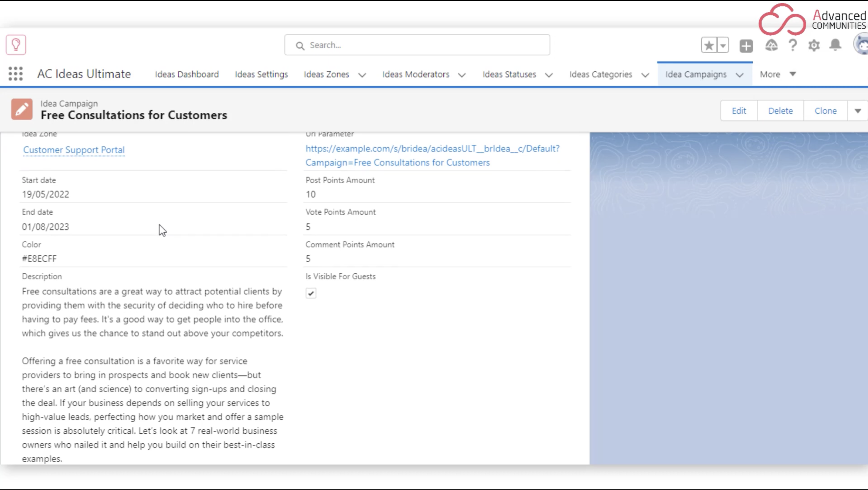This screenshot has width=868, height=490.
Task: Open the help question mark icon
Action: [793, 45]
